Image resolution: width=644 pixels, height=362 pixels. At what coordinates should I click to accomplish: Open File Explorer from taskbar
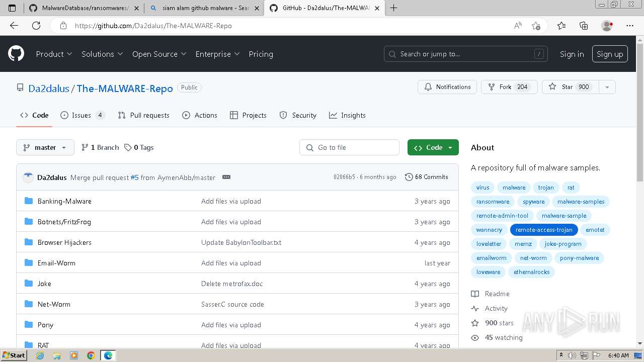pyautogui.click(x=57, y=355)
